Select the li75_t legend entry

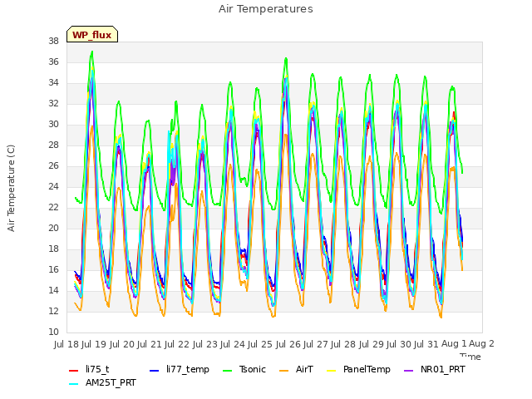coord(89,369)
